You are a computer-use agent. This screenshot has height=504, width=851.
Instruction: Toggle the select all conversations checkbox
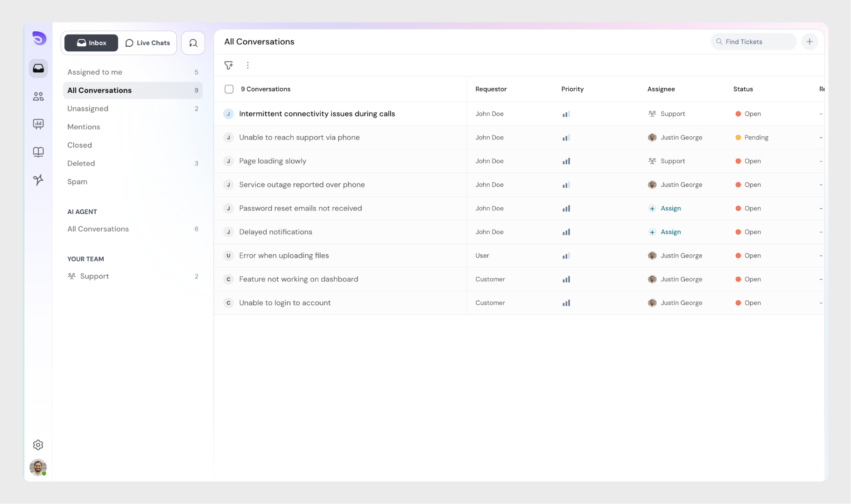click(x=229, y=89)
